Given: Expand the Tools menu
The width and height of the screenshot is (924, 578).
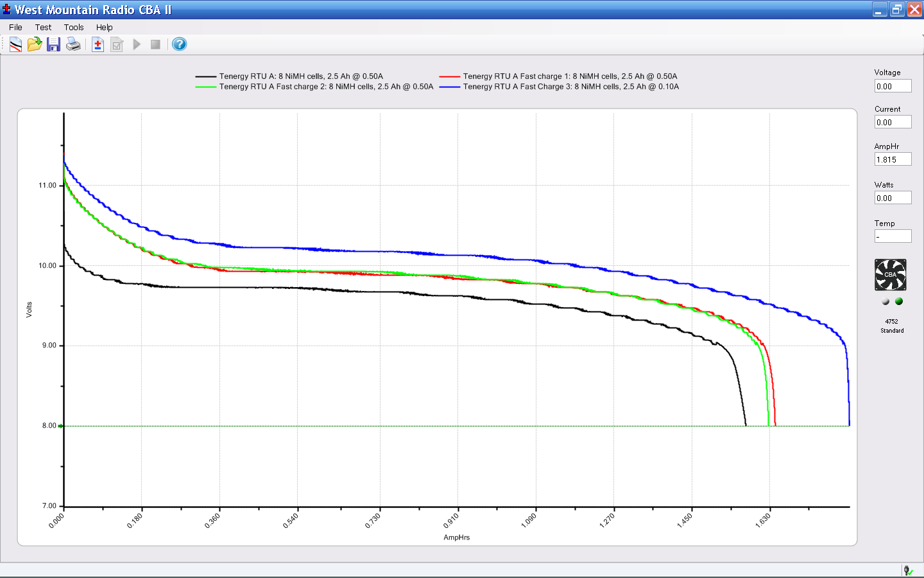Looking at the screenshot, I should pyautogui.click(x=74, y=27).
